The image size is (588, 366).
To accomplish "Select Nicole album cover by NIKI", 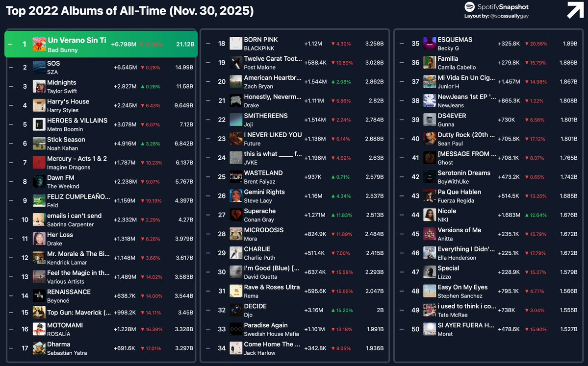I will tap(430, 215).
